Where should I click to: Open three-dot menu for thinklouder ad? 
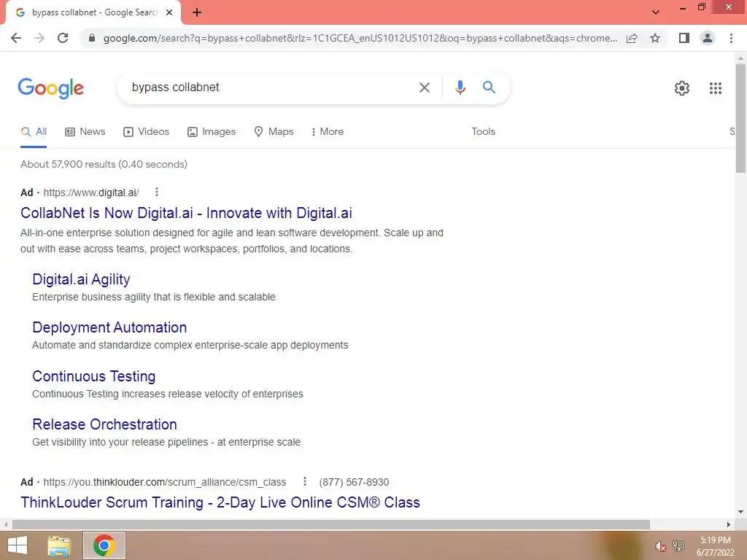coord(305,481)
